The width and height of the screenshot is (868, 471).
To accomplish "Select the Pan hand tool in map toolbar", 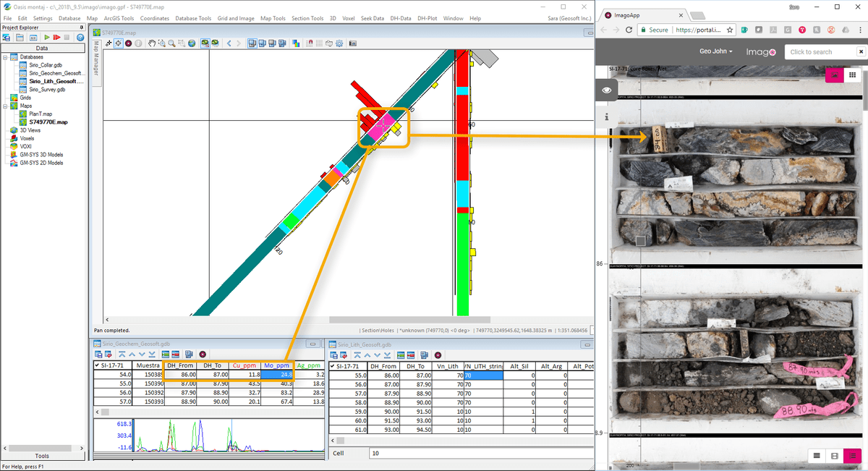I will point(152,43).
